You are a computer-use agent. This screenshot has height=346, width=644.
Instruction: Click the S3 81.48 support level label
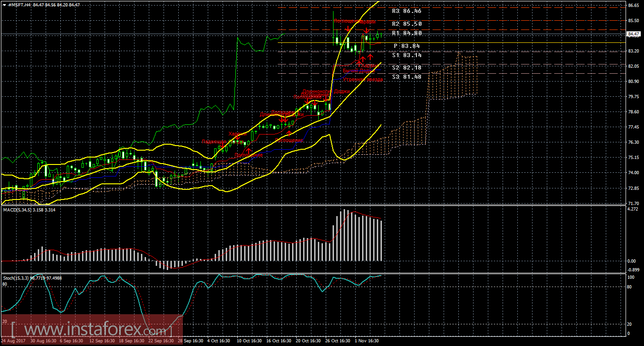[407, 77]
